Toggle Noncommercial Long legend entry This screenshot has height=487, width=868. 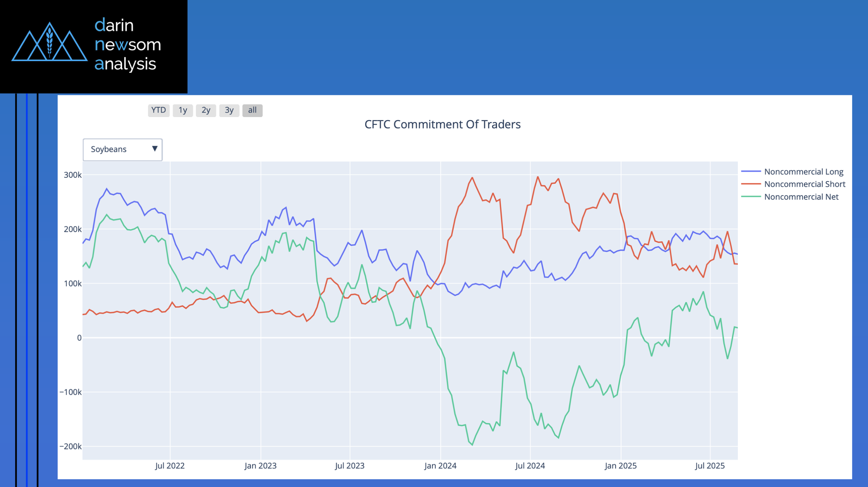point(804,172)
